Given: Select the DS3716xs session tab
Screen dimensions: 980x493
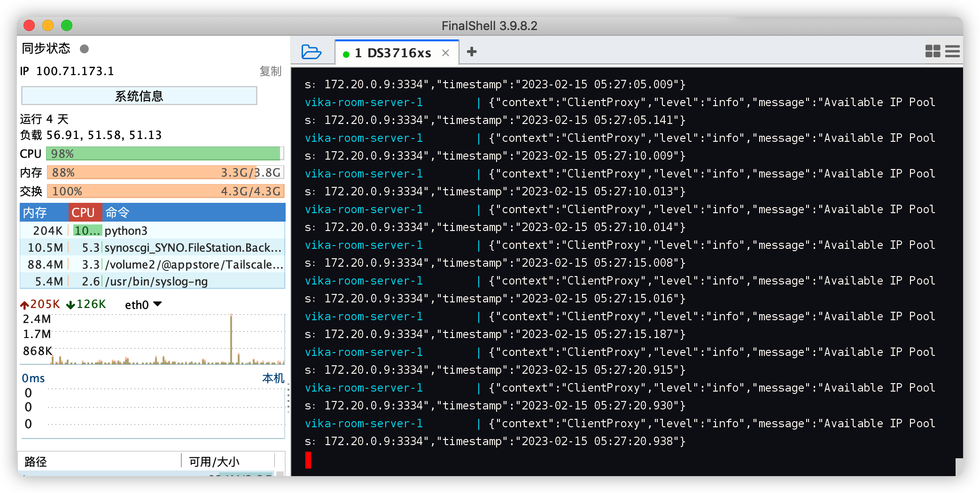Looking at the screenshot, I should 397,53.
